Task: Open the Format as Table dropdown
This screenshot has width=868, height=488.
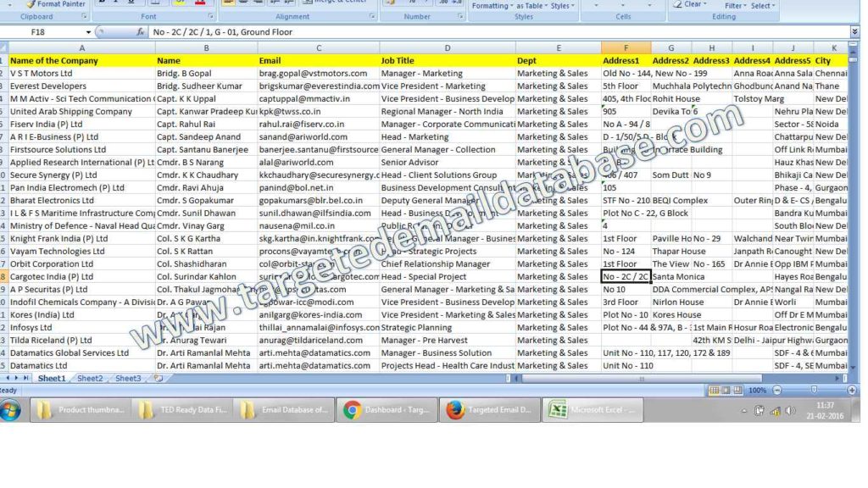Action: point(532,6)
